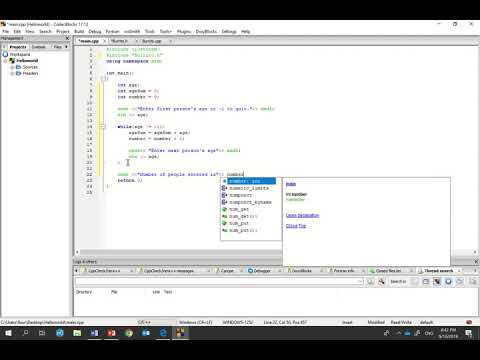
Task: Click the Sources folder icon
Action: [18, 67]
